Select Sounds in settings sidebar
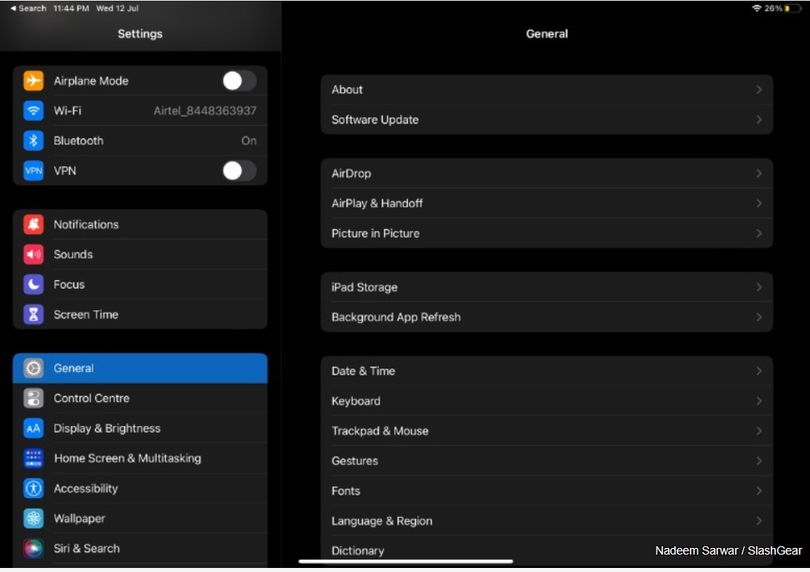The width and height of the screenshot is (810, 572). 140,254
